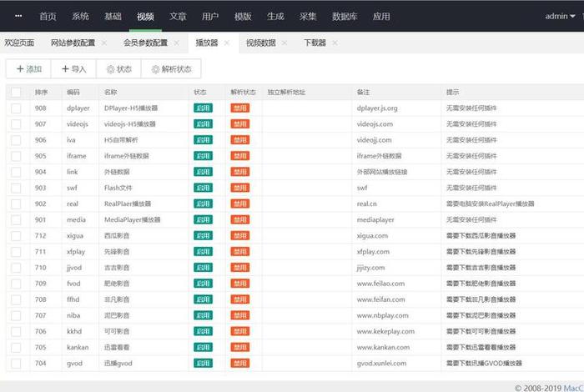Toggle the select-all checkbox in table header
The width and height of the screenshot is (584, 392).
pos(16,92)
